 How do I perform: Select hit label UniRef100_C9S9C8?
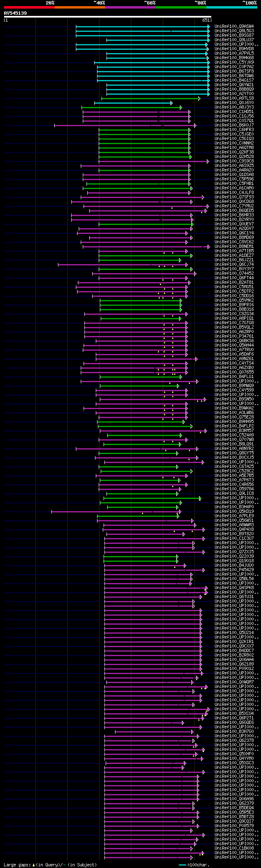click(234, 161)
